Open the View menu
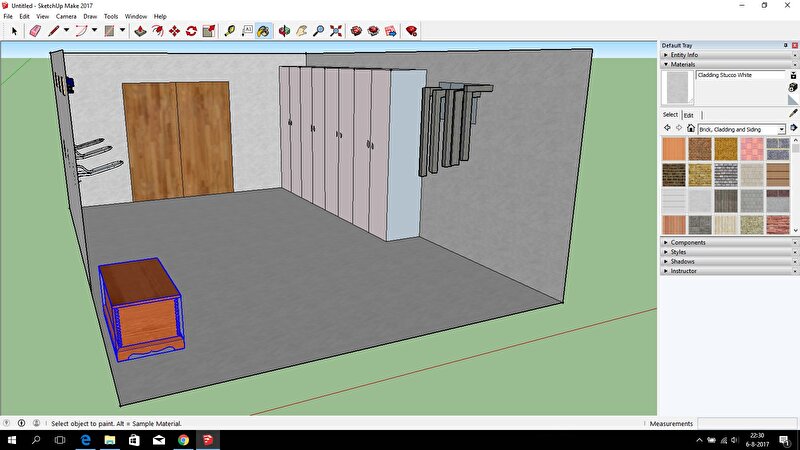The width and height of the screenshot is (800, 450). pyautogui.click(x=43, y=16)
